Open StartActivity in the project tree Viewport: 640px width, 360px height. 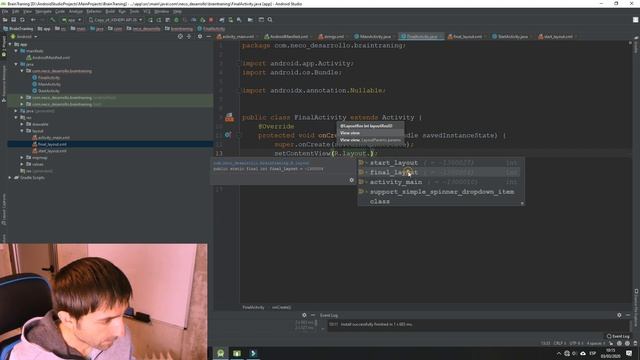49,91
